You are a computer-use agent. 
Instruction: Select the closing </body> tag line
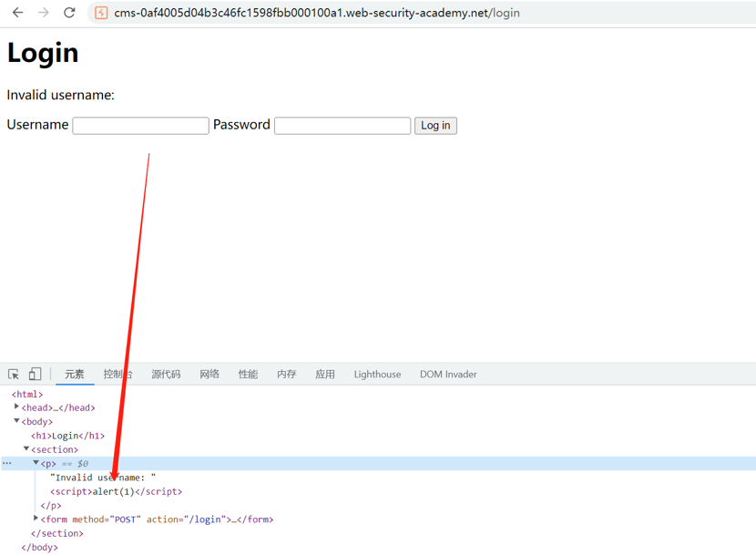39,547
